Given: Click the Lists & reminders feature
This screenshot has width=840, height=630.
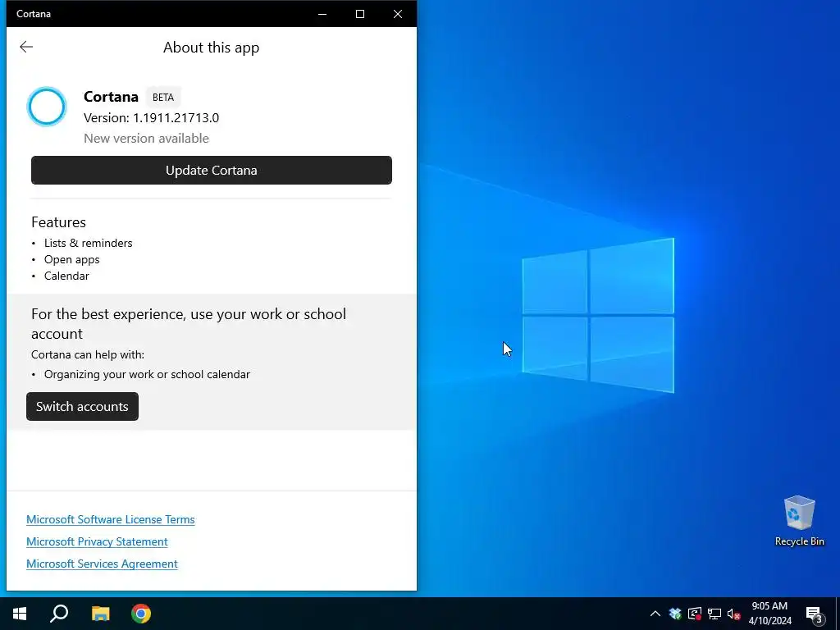Looking at the screenshot, I should tap(89, 243).
